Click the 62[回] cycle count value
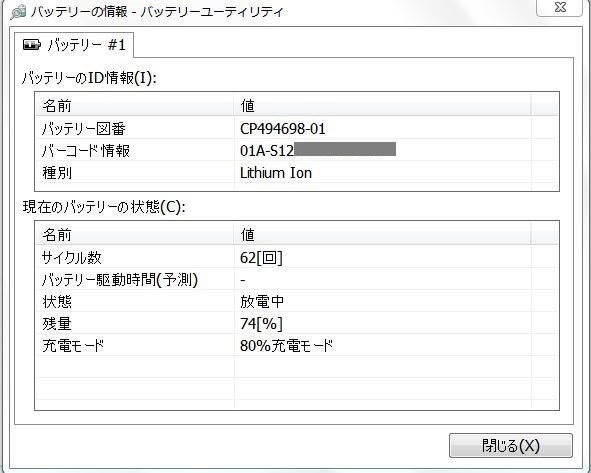 pyautogui.click(x=261, y=258)
